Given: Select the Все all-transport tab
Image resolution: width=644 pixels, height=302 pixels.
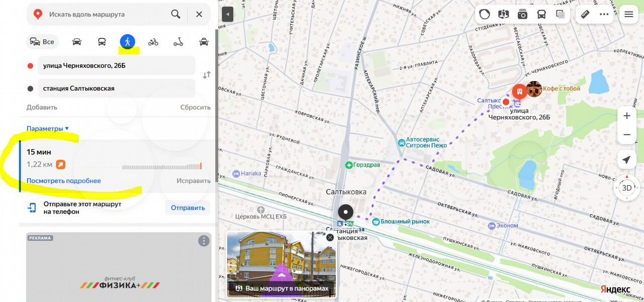Looking at the screenshot, I should [x=42, y=42].
